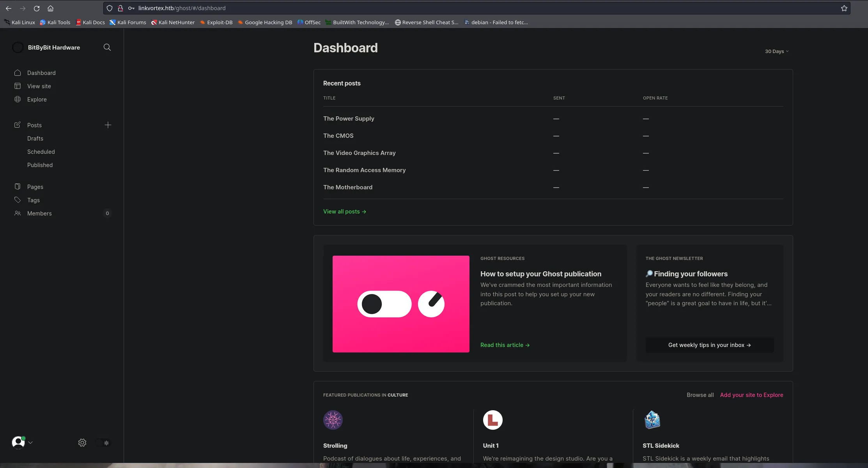Reload the page with the browser refresh icon
This screenshot has width=868, height=468.
(x=37, y=8)
